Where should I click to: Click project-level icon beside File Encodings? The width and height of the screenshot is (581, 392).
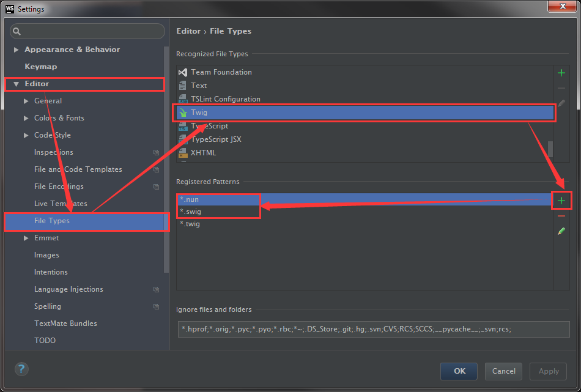click(156, 187)
